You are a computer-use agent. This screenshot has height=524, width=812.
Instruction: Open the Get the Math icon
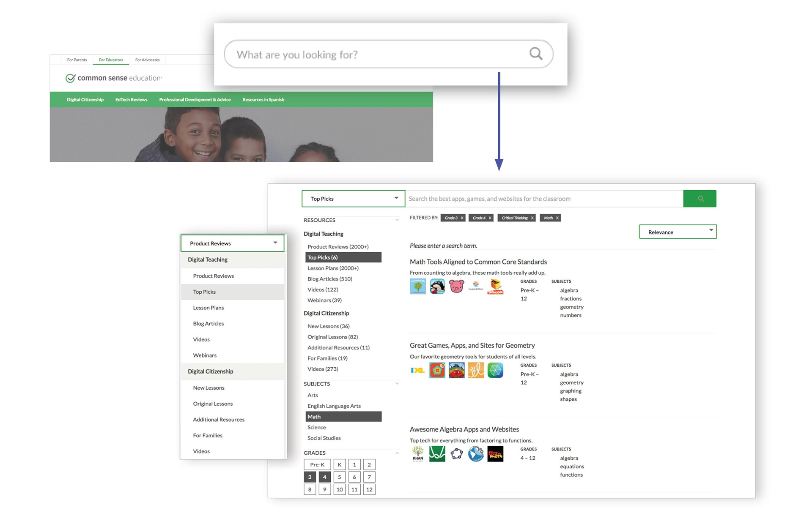point(495,454)
